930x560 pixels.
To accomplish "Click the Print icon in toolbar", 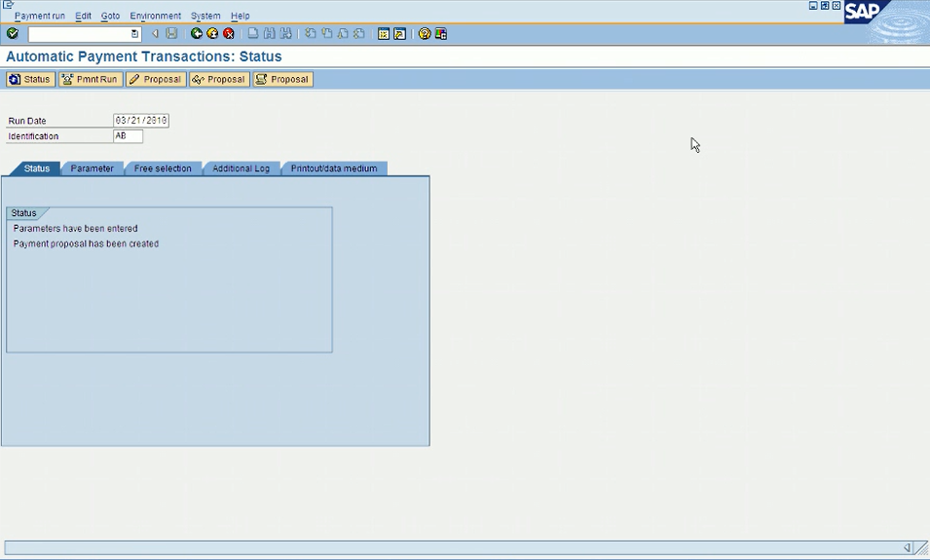I will pyautogui.click(x=253, y=34).
